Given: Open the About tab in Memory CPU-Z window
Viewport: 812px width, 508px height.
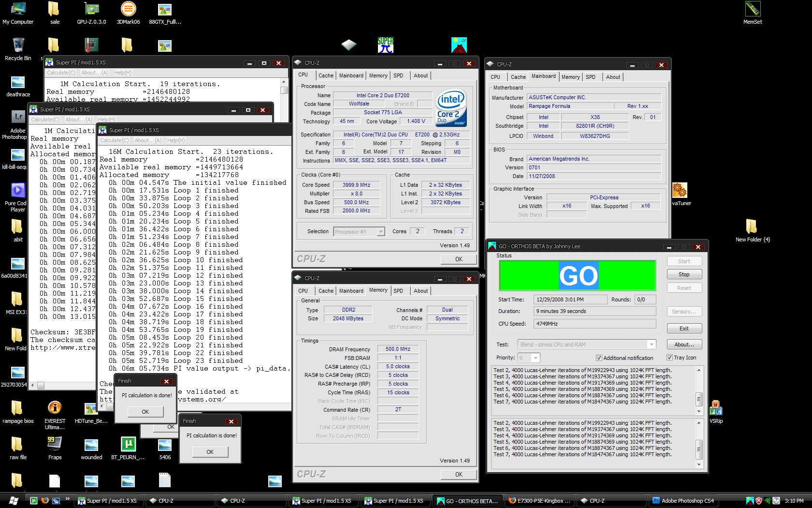Looking at the screenshot, I should coord(420,291).
